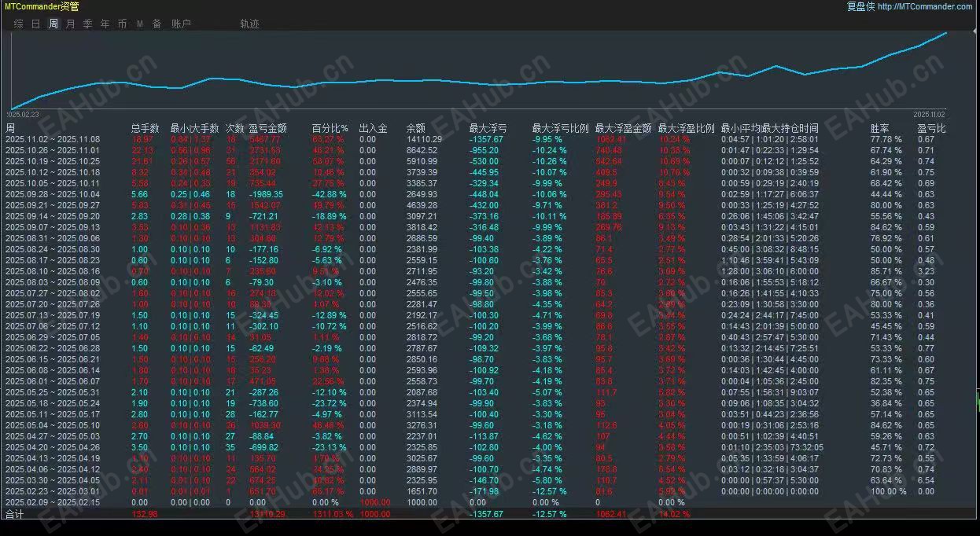Click the 最大浮亏比例 column header
The height and width of the screenshot is (536, 980).
(x=561, y=128)
